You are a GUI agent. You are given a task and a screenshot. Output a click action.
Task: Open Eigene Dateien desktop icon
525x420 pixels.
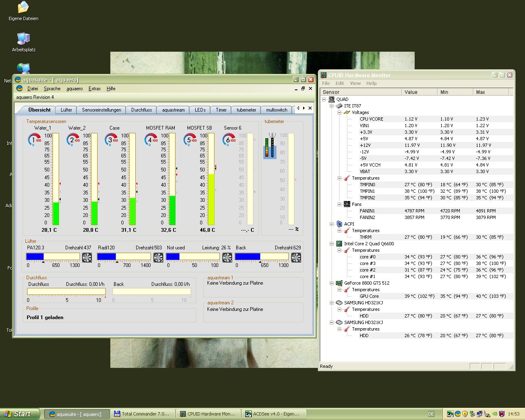click(23, 11)
